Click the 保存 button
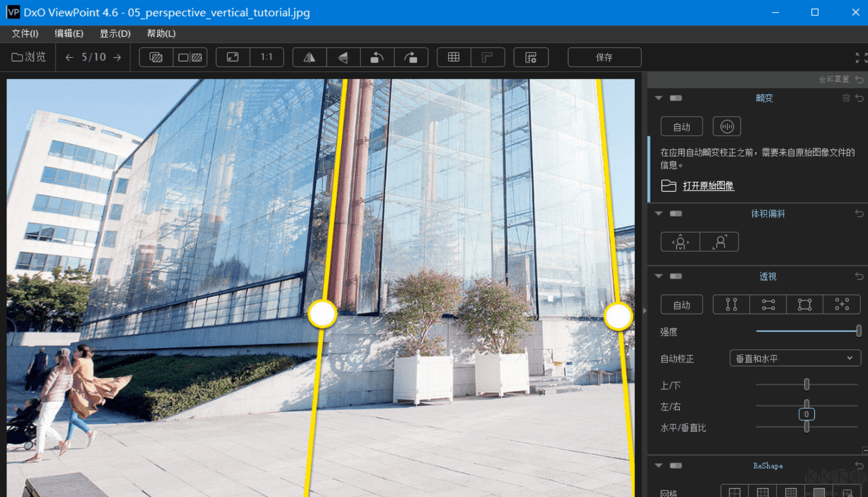 pyautogui.click(x=605, y=57)
